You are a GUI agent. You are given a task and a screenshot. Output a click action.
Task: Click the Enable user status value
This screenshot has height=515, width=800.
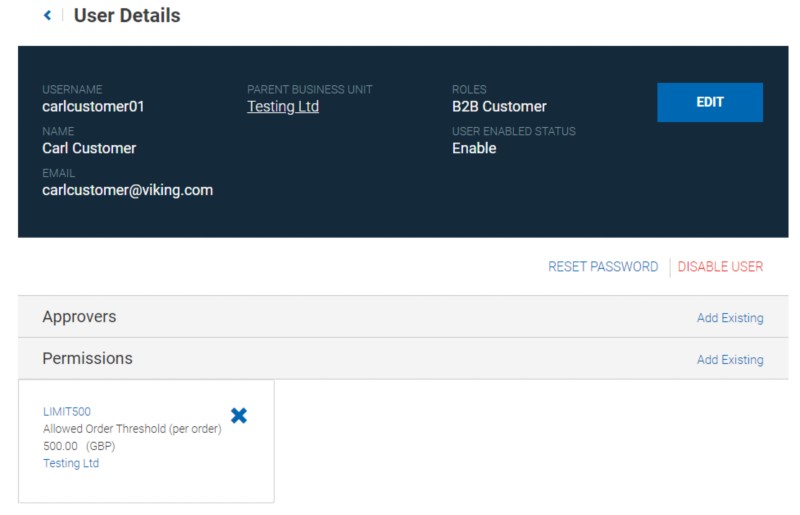[474, 148]
